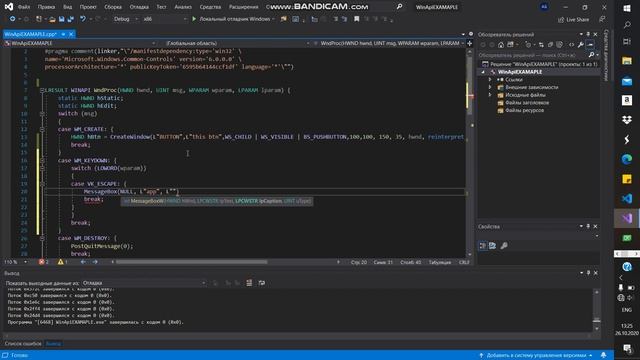Select the Файлы ресурсов folder
The image size is (640, 360).
tap(521, 111)
